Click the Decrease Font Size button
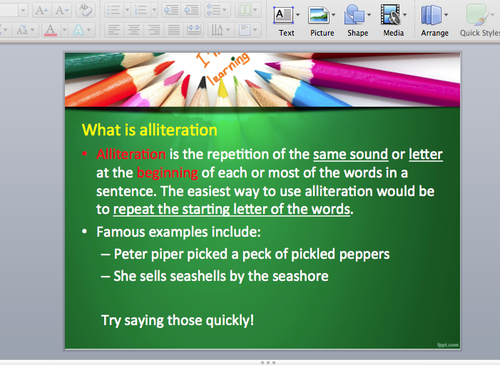 pos(62,10)
